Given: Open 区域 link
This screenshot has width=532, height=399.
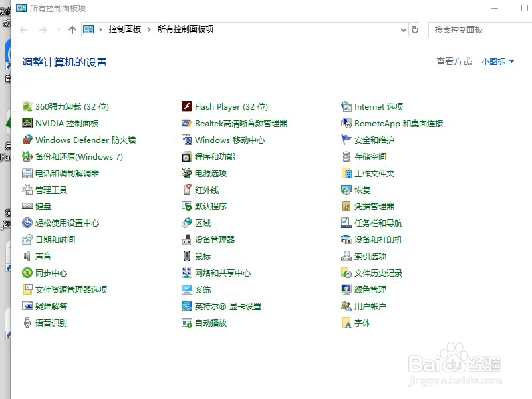Looking at the screenshot, I should (x=203, y=223).
